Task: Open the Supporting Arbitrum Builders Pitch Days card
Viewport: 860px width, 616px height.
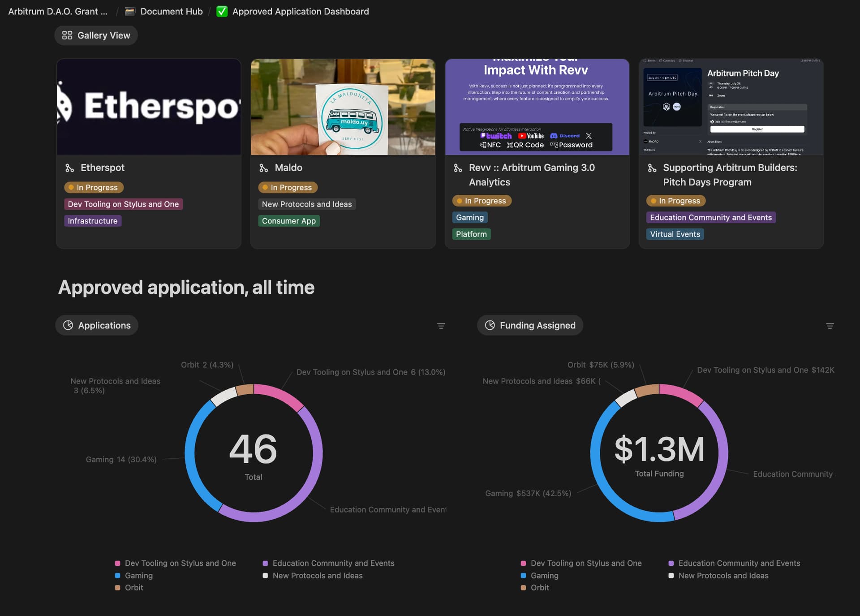Action: click(730, 175)
